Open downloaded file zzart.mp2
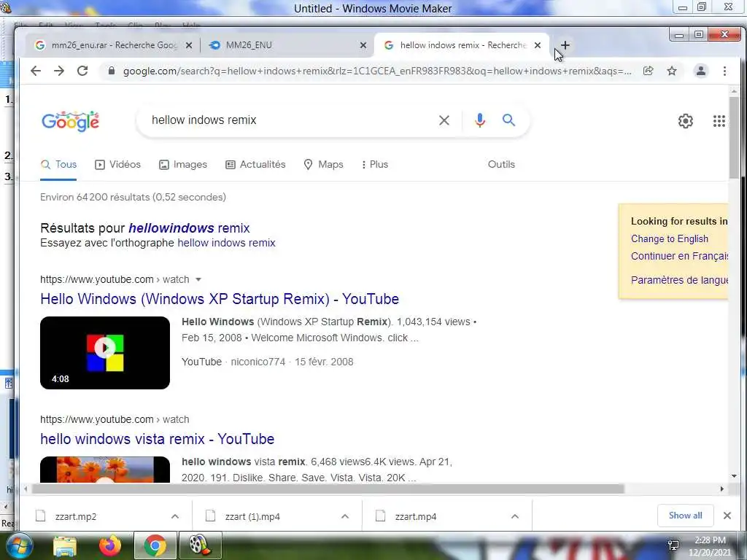The height and width of the screenshot is (560, 747). (x=76, y=517)
